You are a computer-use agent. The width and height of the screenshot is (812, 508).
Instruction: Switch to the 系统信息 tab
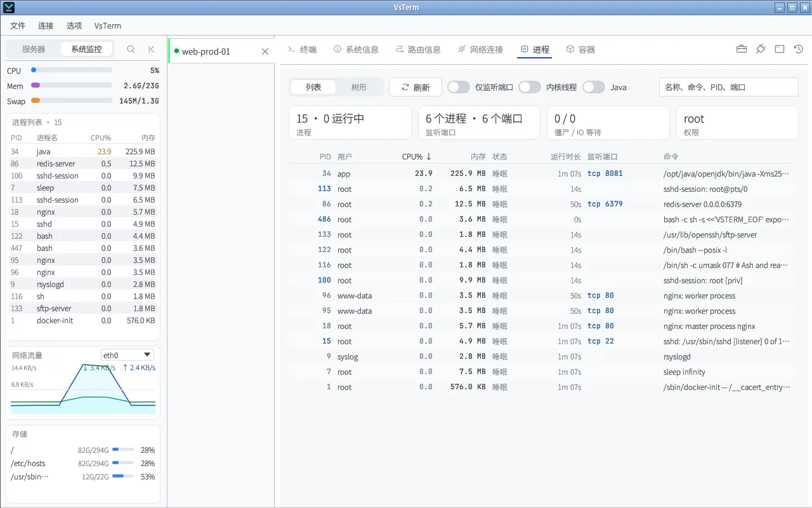(x=356, y=49)
